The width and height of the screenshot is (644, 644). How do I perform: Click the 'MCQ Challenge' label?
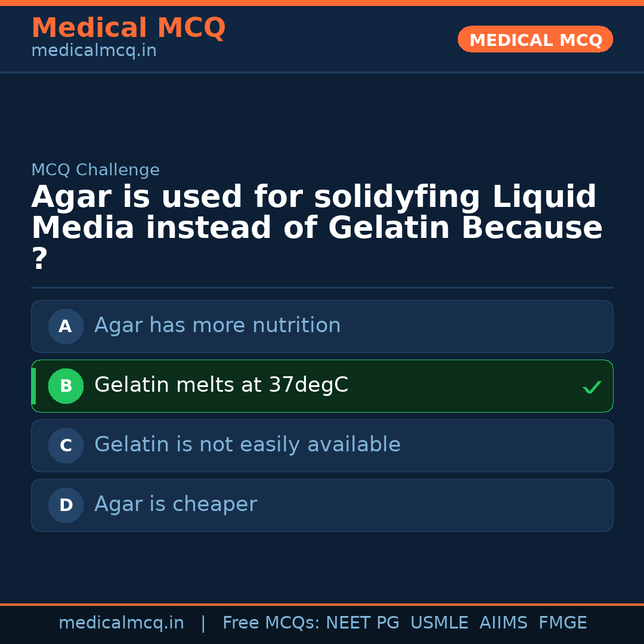tap(95, 170)
